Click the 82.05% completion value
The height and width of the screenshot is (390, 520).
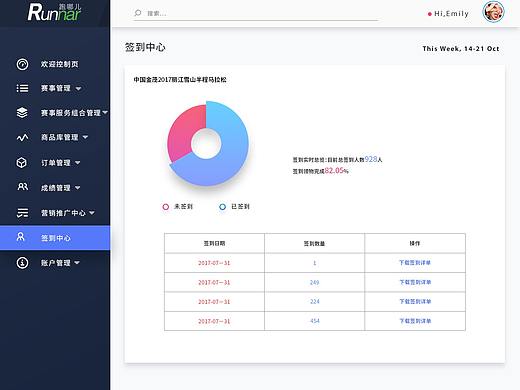tap(337, 171)
